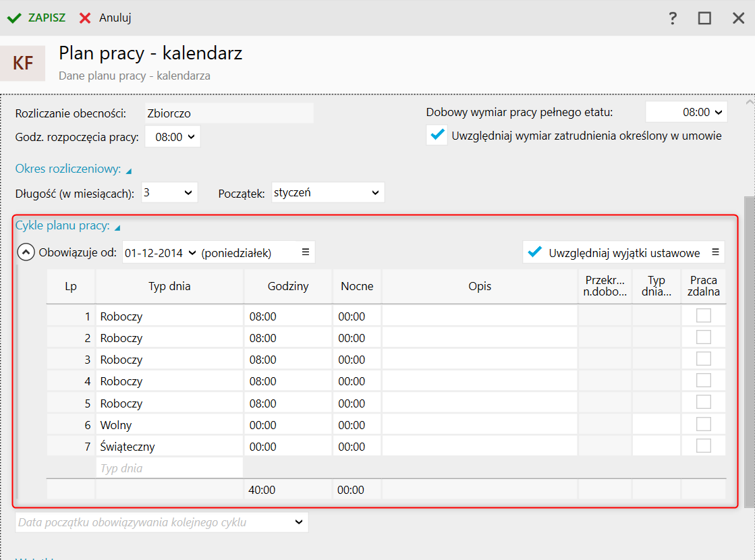Click the 40:00 total hours cell
This screenshot has height=560, width=755.
[x=288, y=490]
